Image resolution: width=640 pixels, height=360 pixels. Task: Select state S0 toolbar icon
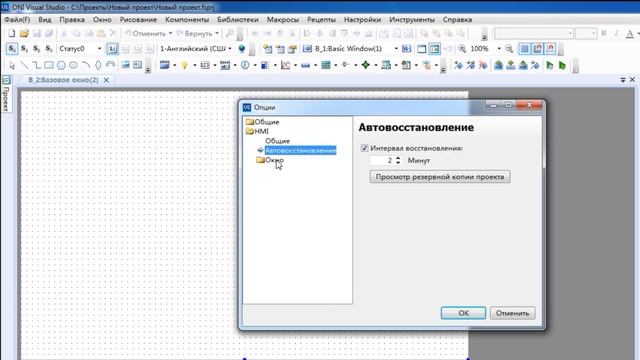(x=12, y=49)
